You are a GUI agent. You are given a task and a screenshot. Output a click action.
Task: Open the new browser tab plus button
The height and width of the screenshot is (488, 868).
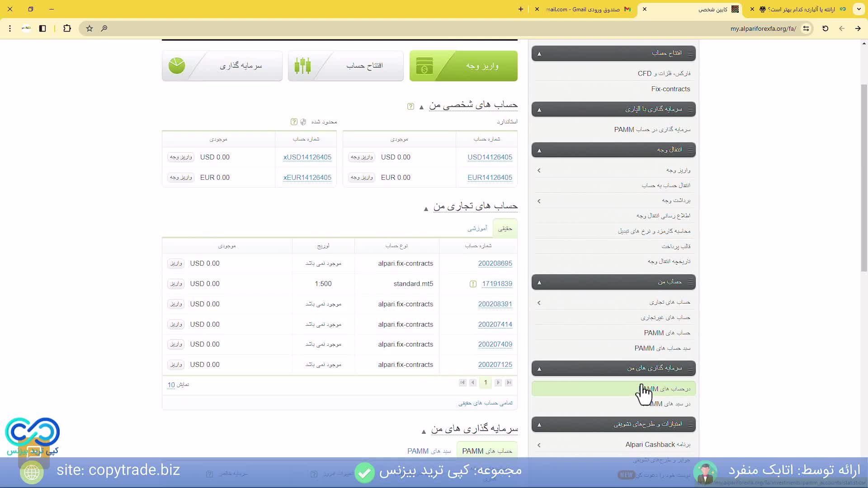[521, 9]
